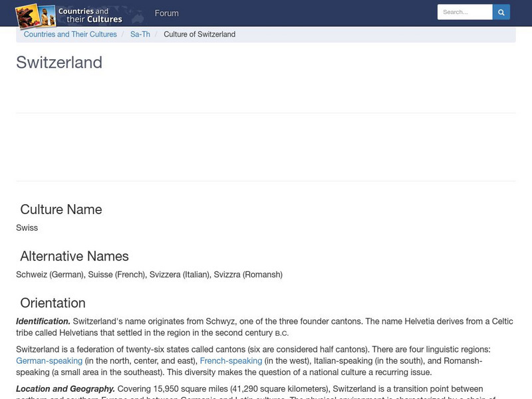The height and width of the screenshot is (399, 532).
Task: Select the Culture of Switzerland breadcrumb text
Action: (199, 35)
